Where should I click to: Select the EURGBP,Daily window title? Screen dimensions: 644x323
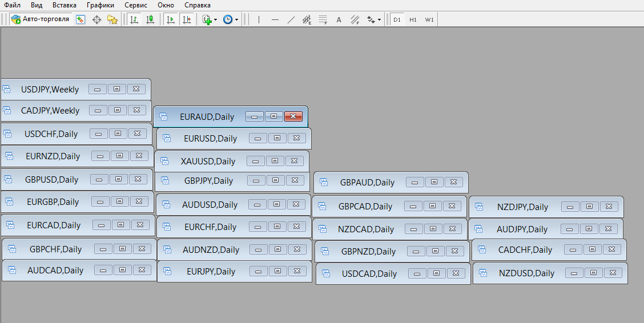point(53,202)
